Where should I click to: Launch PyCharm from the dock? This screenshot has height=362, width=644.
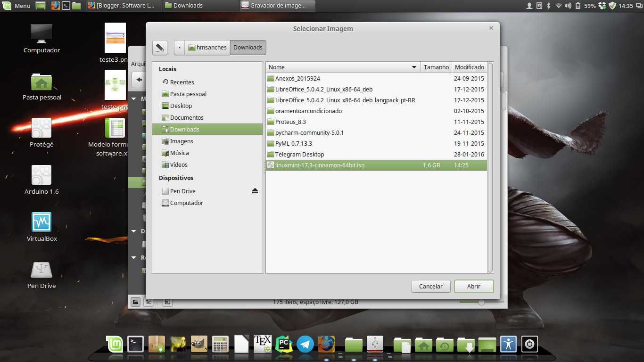click(284, 344)
